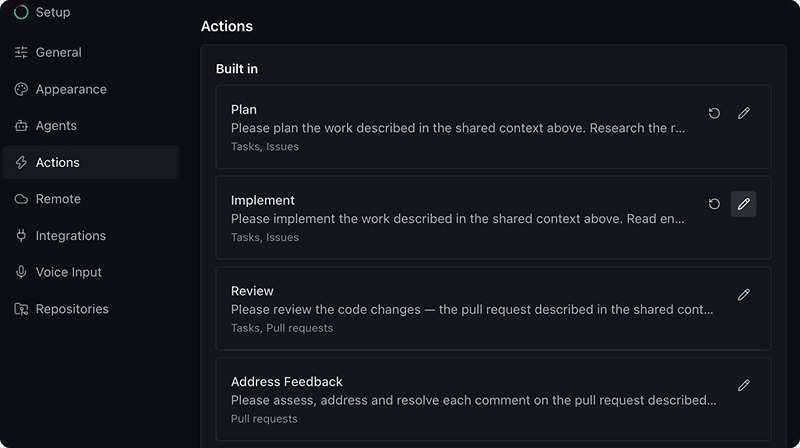
Task: Click the Voice Input microphone icon
Action: coord(21,272)
